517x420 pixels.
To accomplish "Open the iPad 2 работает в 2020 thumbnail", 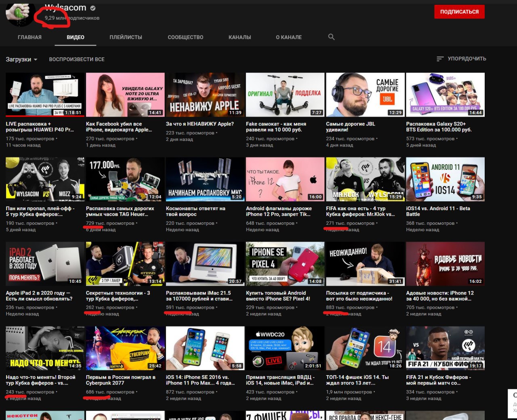I will 45,264.
